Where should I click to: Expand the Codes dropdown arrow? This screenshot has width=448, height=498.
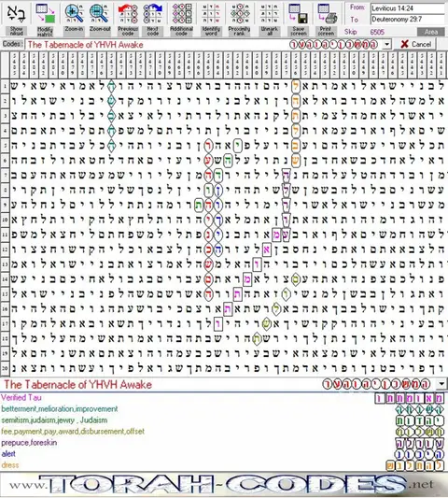(386, 45)
